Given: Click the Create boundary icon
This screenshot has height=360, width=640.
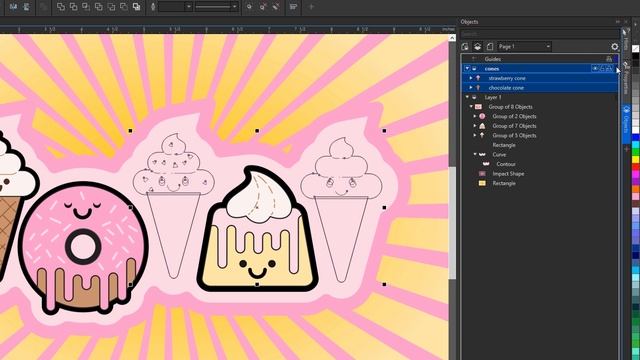Looking at the screenshot, I should pyautogui.click(x=137, y=7).
